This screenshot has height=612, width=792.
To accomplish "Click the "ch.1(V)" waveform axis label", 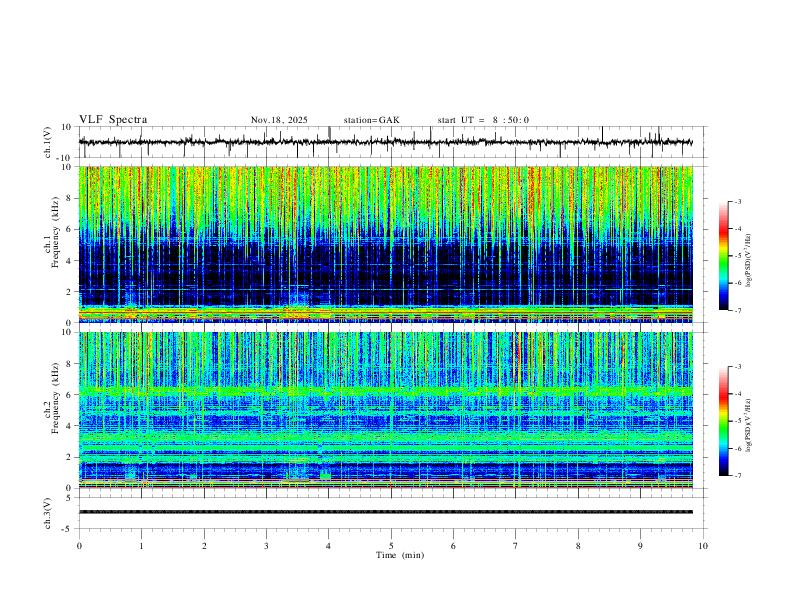I will [x=48, y=142].
